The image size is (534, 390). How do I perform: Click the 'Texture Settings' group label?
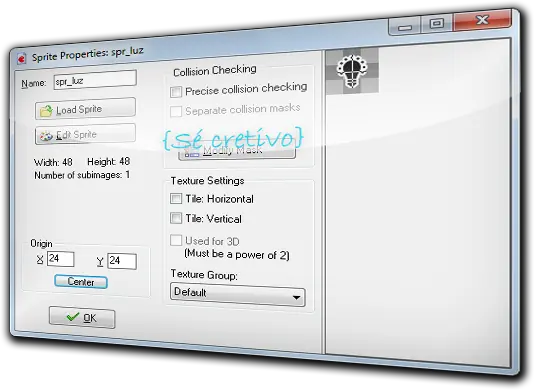(207, 181)
